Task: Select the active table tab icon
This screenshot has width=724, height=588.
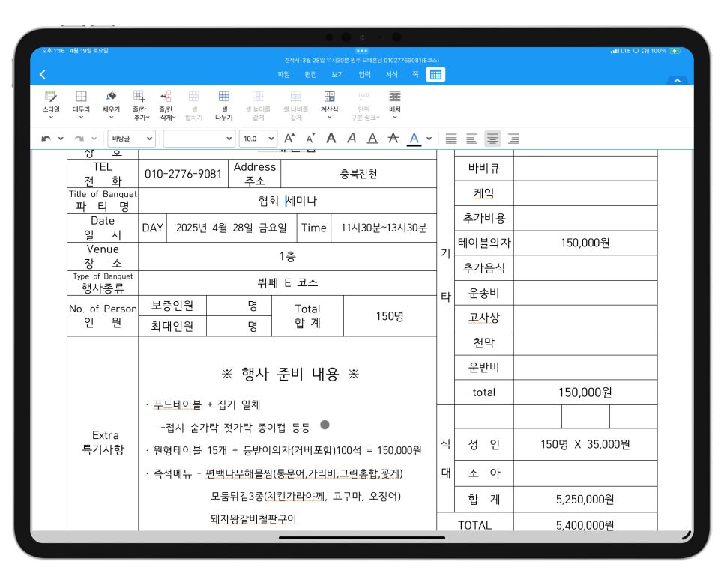Action: (x=436, y=75)
